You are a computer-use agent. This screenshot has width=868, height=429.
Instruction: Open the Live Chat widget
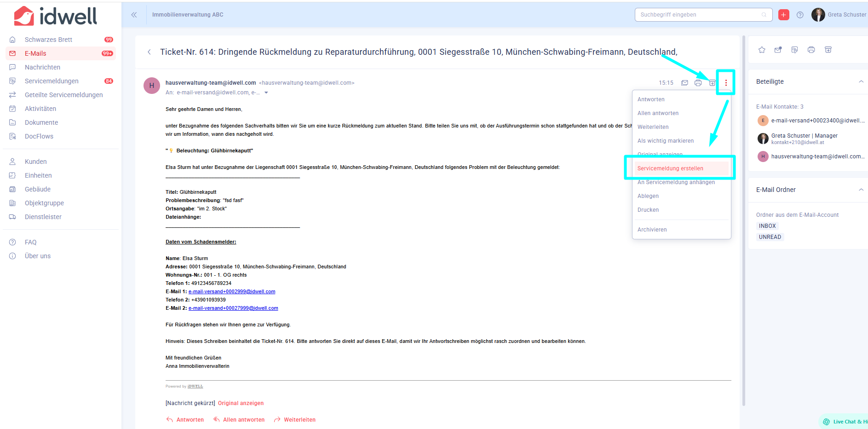coord(844,422)
